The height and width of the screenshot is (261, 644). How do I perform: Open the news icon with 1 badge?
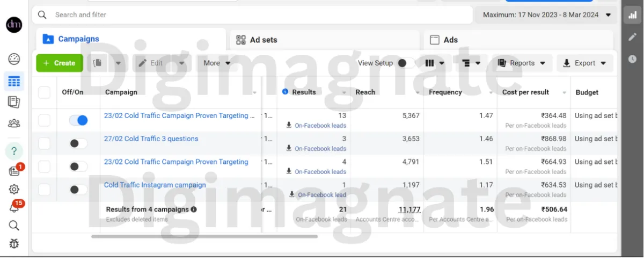click(x=14, y=171)
